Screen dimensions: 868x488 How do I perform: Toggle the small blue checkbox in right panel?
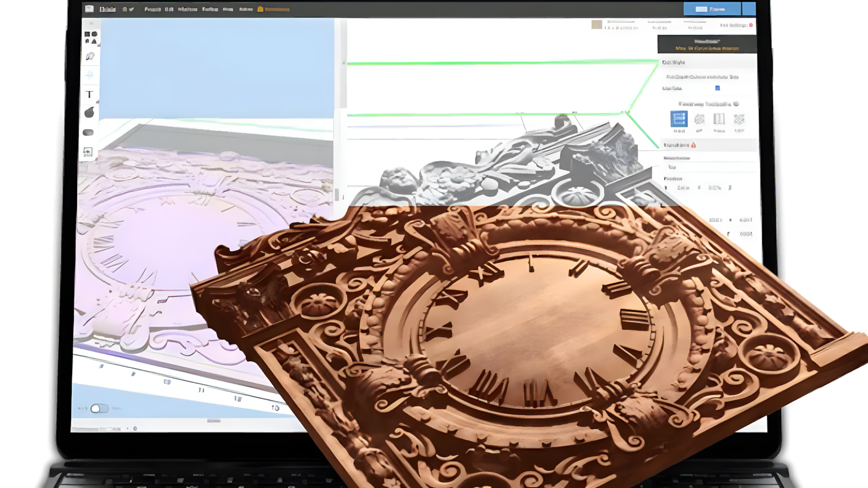tap(717, 88)
